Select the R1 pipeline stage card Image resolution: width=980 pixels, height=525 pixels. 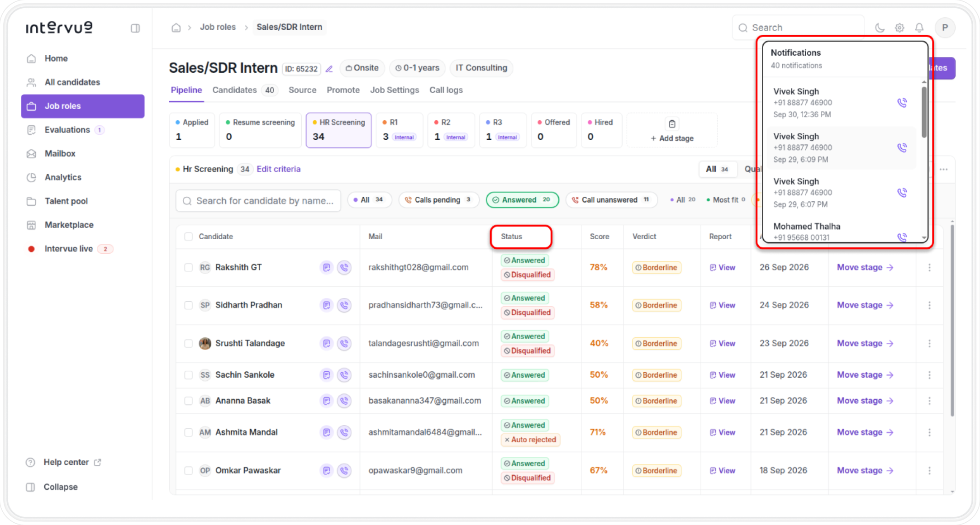coord(399,130)
